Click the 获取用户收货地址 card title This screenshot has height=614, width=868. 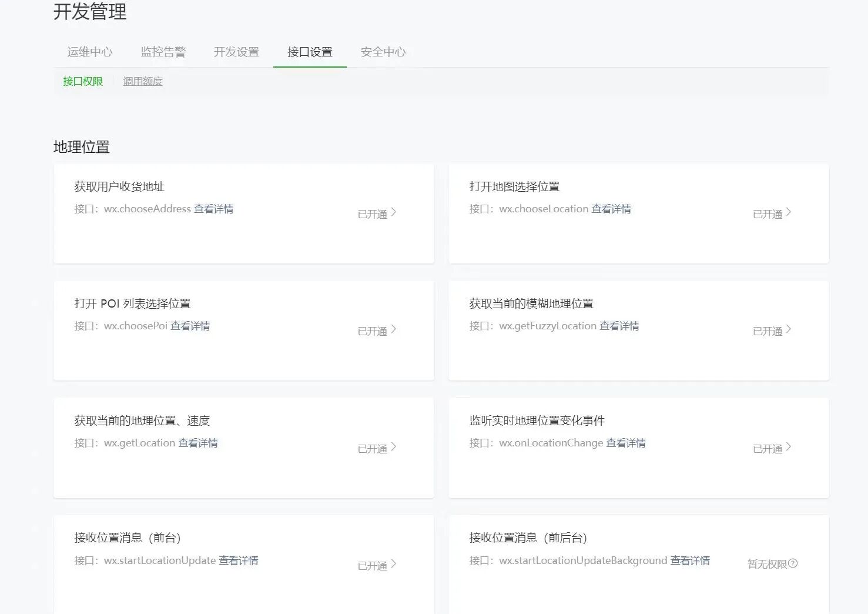coord(119,186)
